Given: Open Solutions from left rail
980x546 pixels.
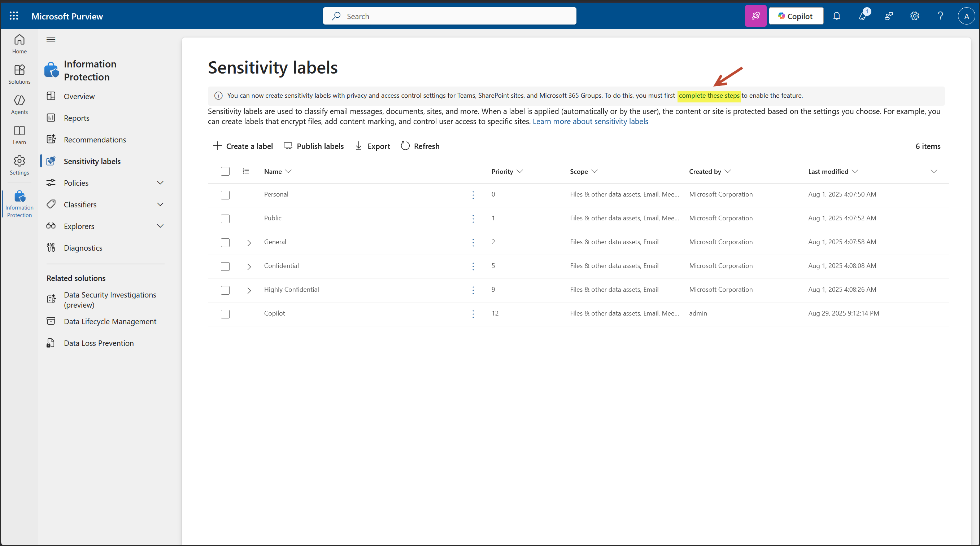Looking at the screenshot, I should pyautogui.click(x=19, y=74).
